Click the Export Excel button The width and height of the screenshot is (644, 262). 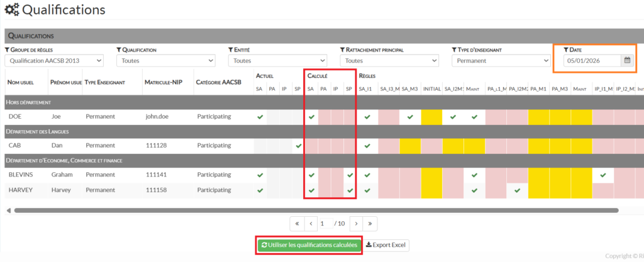click(387, 245)
